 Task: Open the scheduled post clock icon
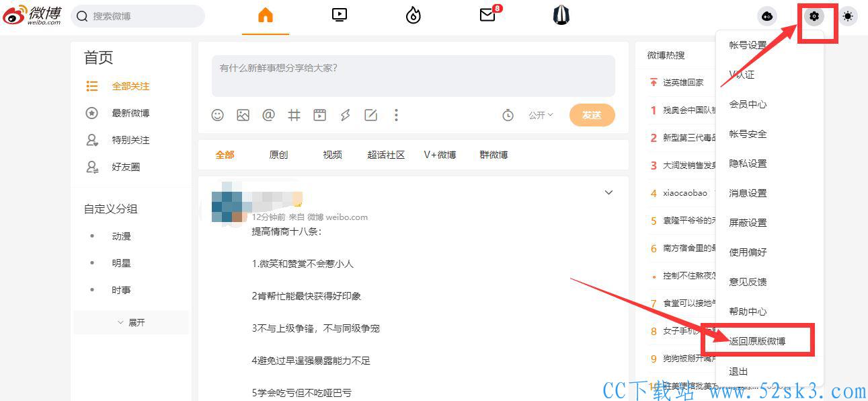(x=508, y=115)
